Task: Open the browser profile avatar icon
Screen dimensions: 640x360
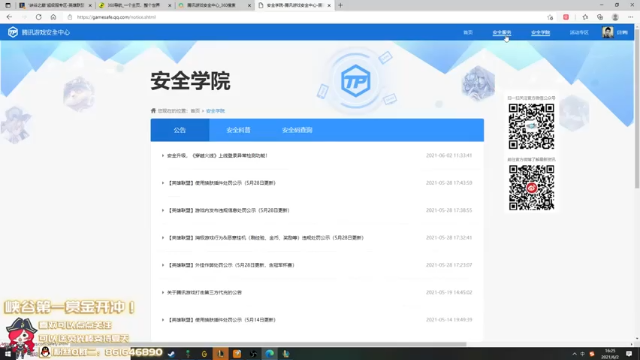Action: click(615, 17)
